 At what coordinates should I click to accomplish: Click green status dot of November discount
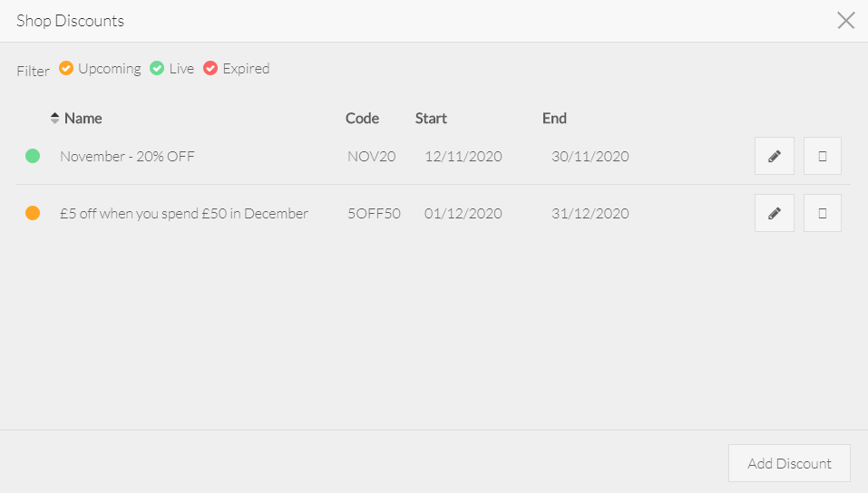[x=33, y=156]
